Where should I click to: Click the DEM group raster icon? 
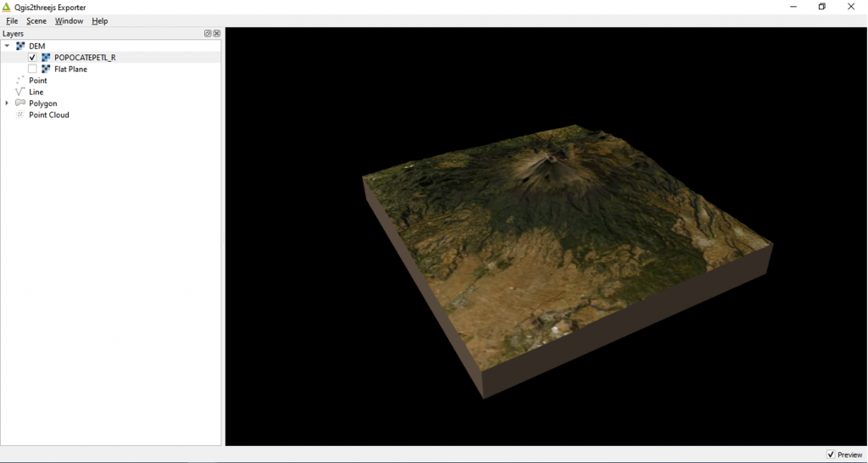(20, 46)
